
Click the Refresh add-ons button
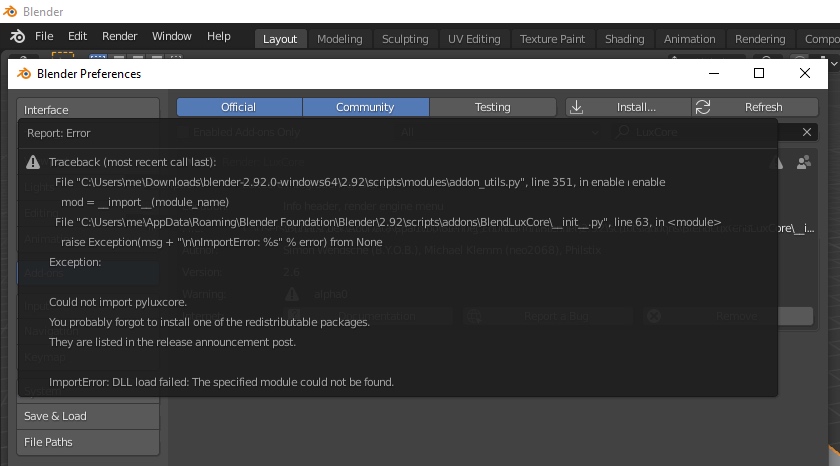pyautogui.click(x=755, y=107)
